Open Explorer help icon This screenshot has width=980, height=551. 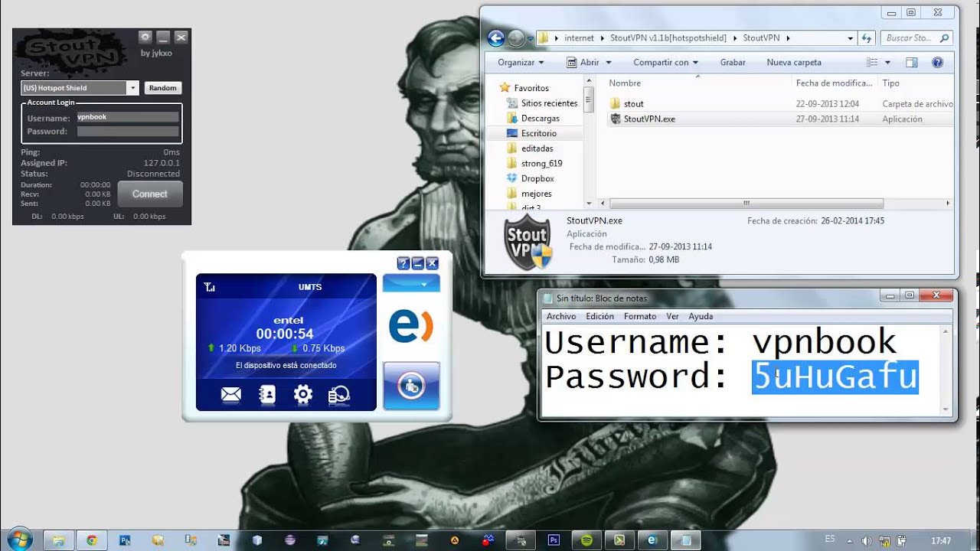937,62
